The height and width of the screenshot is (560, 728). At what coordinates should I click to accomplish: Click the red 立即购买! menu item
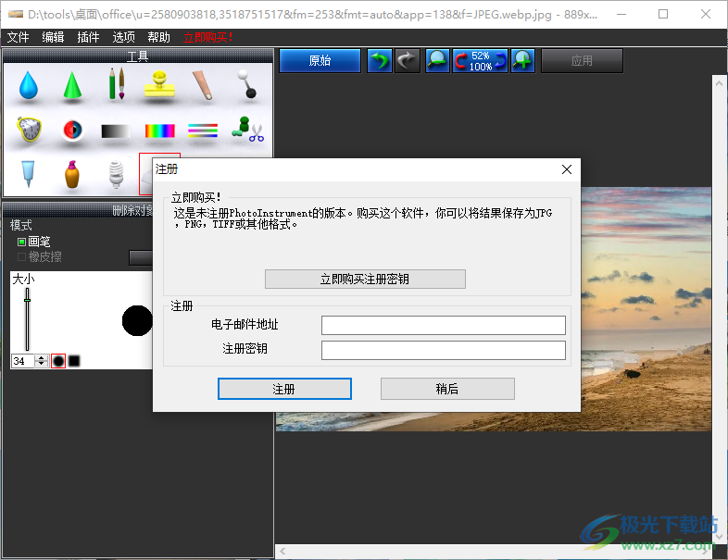coord(208,37)
